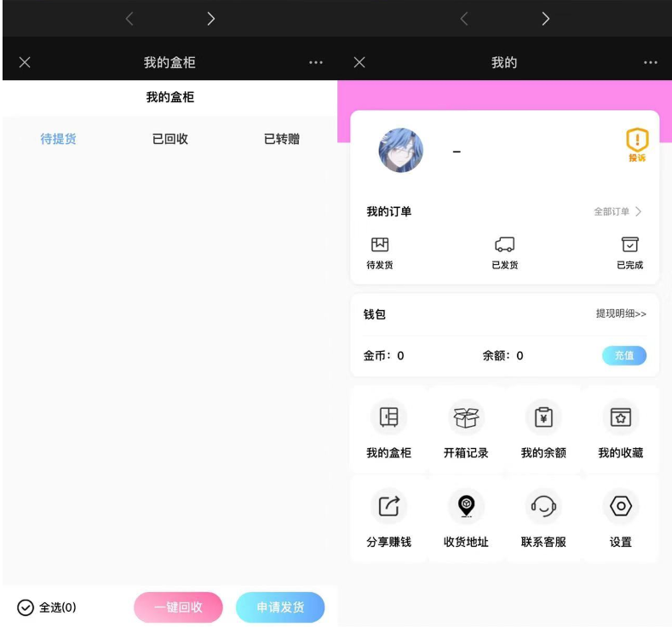Screen dimensions: 672x627
Task: Open 提现明细>> withdrawal details link
Action: (621, 313)
